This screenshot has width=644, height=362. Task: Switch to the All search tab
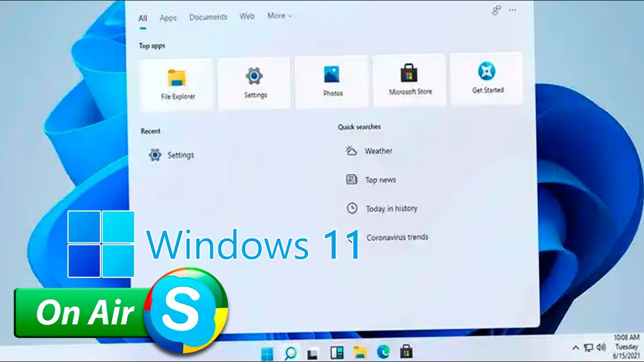[x=143, y=19]
